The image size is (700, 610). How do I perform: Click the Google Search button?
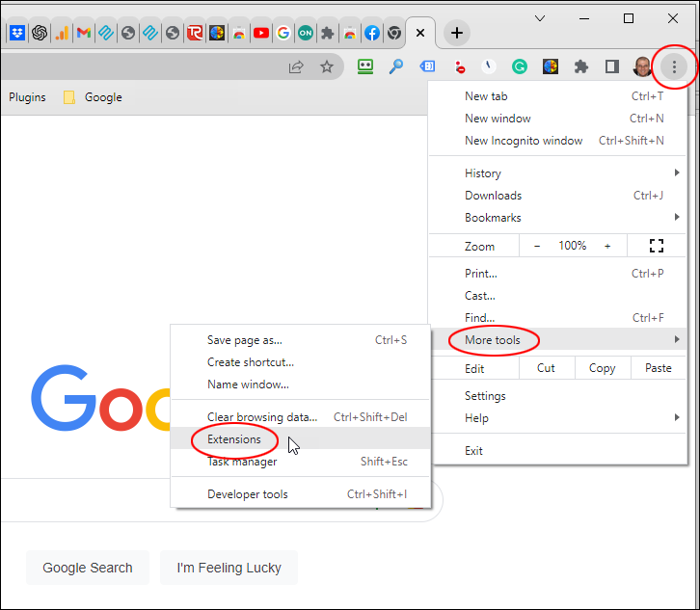tap(88, 568)
